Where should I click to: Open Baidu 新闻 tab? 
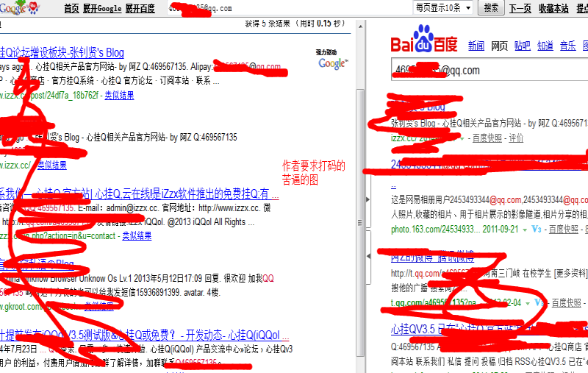(x=476, y=46)
